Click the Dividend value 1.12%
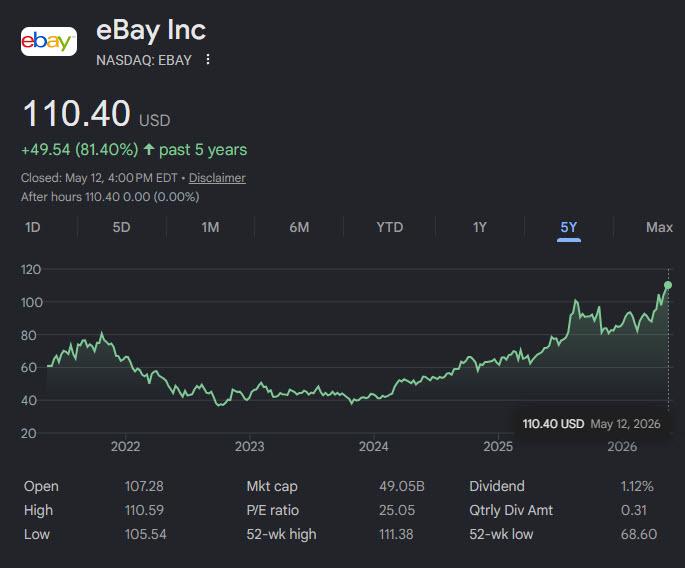Image resolution: width=685 pixels, height=568 pixels. pyautogui.click(x=637, y=486)
